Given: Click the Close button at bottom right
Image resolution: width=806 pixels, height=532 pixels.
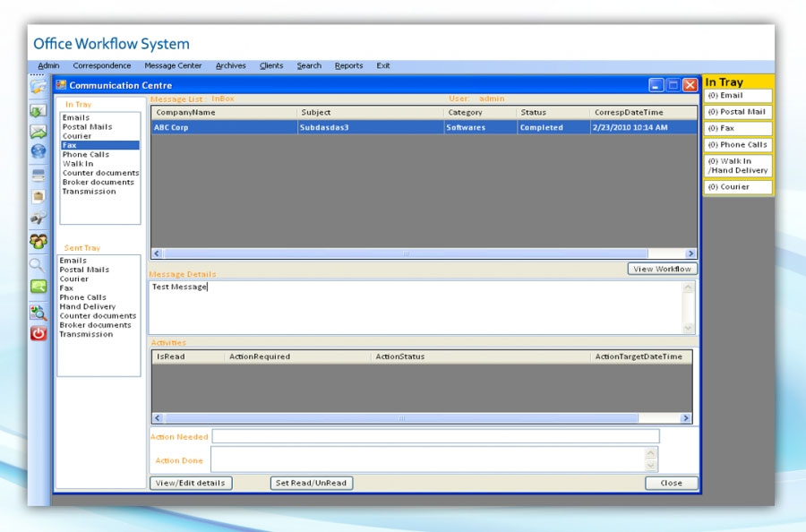Looking at the screenshot, I should [672, 483].
